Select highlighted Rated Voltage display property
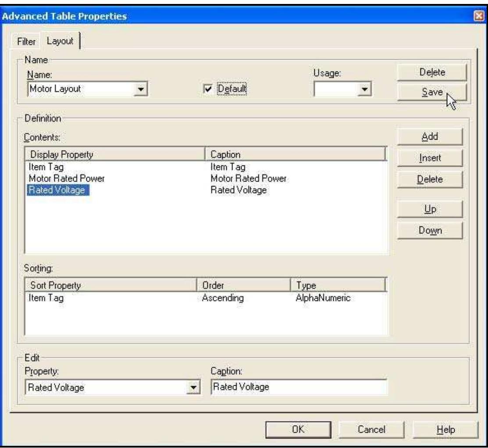The height and width of the screenshot is (448, 488). [x=58, y=190]
